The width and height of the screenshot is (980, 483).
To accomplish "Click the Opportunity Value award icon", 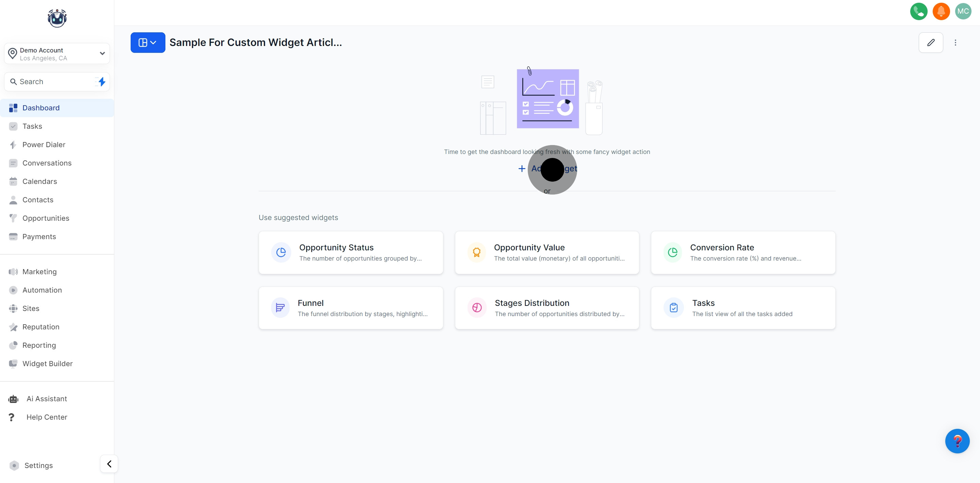I will (476, 252).
